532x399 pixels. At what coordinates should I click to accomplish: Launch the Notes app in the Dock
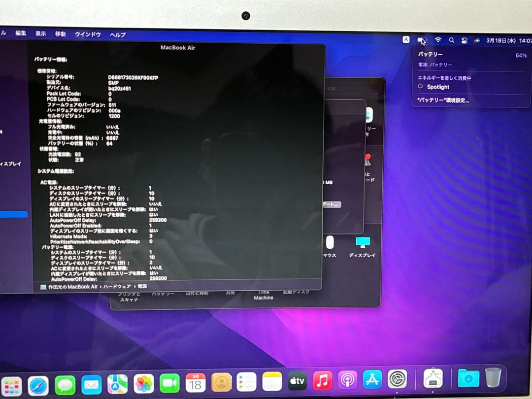272,382
